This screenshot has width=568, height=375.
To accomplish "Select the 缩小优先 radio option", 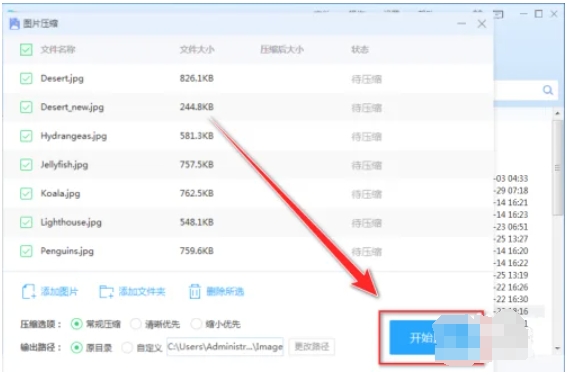I will pyautogui.click(x=196, y=324).
